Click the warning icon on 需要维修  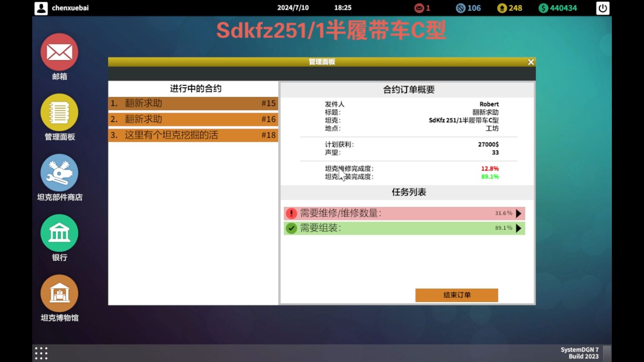click(x=291, y=213)
